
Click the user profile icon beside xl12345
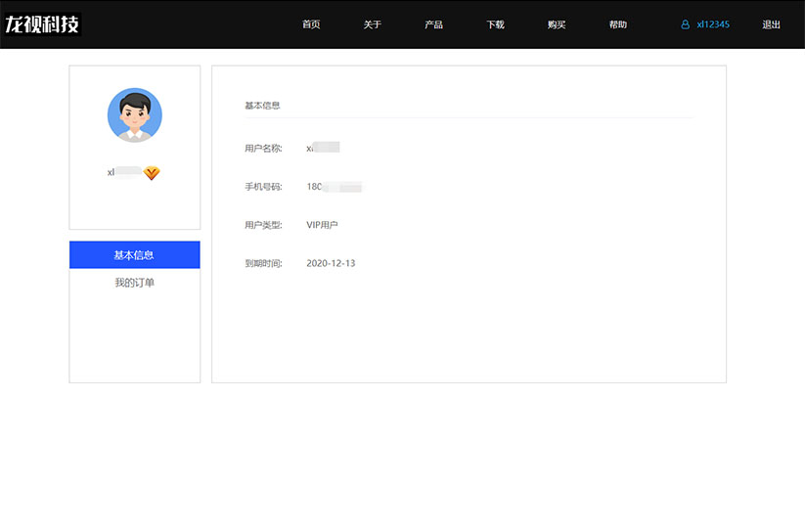click(x=685, y=24)
